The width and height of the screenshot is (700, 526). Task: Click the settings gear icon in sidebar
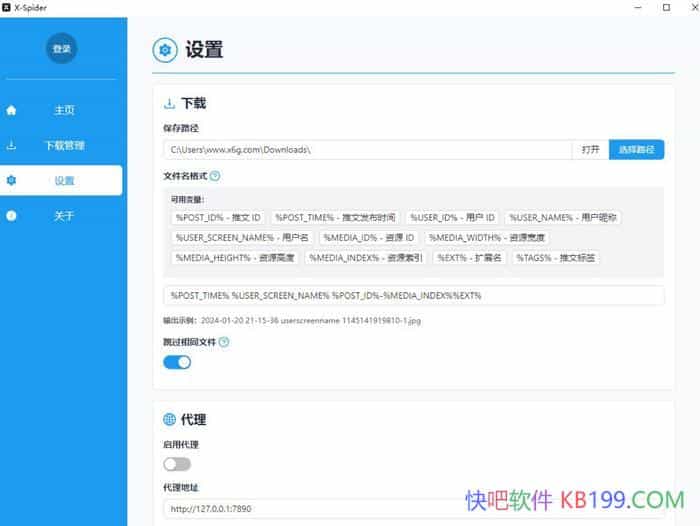[12, 181]
